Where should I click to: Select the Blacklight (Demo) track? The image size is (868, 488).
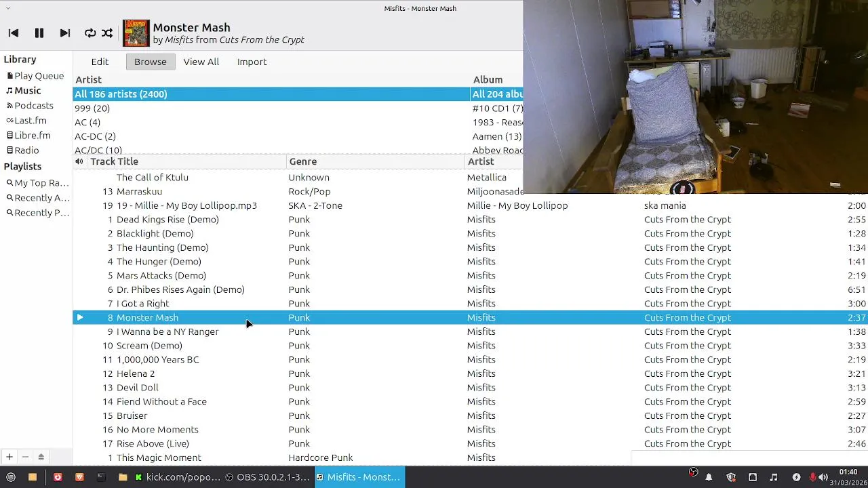click(x=155, y=234)
